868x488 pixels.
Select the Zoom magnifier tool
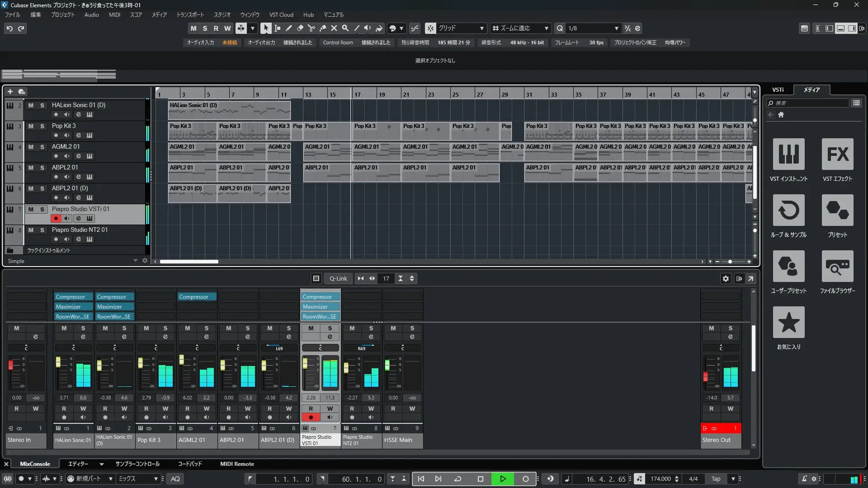tap(345, 28)
